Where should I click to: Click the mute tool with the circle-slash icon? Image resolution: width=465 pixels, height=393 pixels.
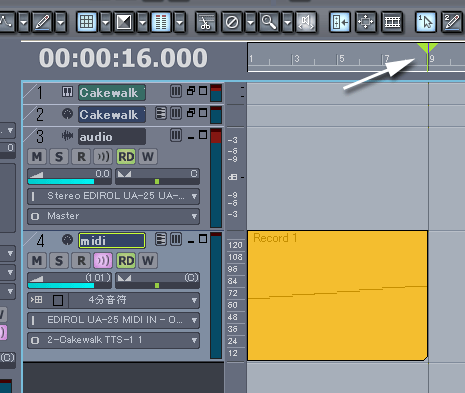(x=232, y=22)
